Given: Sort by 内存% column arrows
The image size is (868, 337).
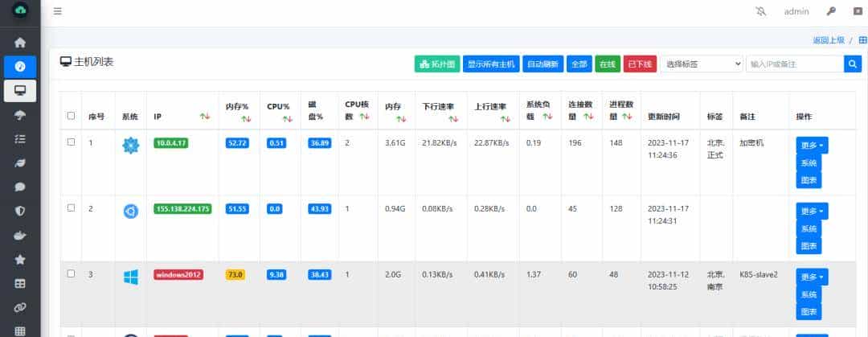Looking at the screenshot, I should [x=247, y=118].
